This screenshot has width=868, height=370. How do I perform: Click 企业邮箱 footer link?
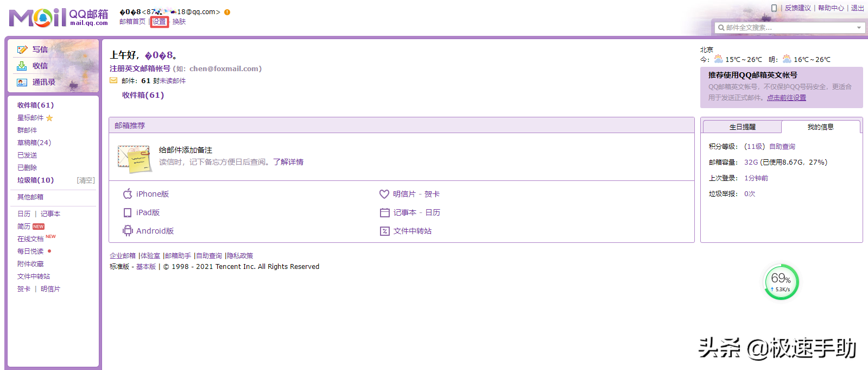tap(123, 256)
